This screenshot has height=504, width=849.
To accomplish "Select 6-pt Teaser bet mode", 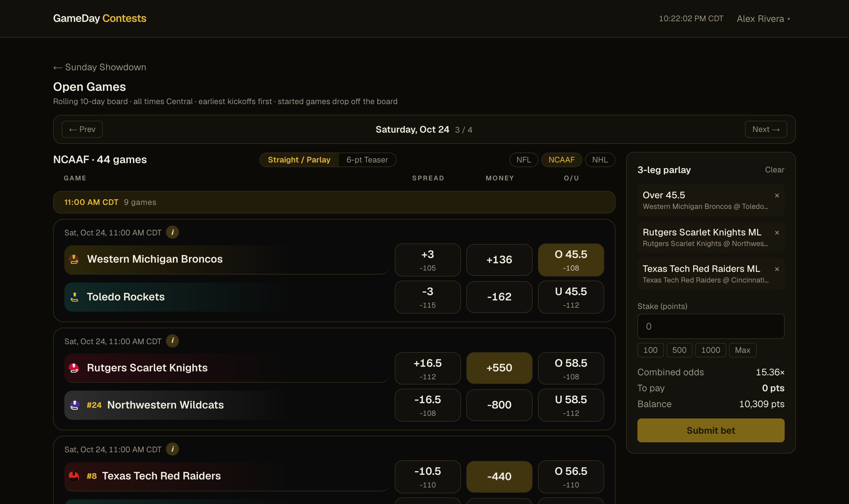I will (x=367, y=159).
